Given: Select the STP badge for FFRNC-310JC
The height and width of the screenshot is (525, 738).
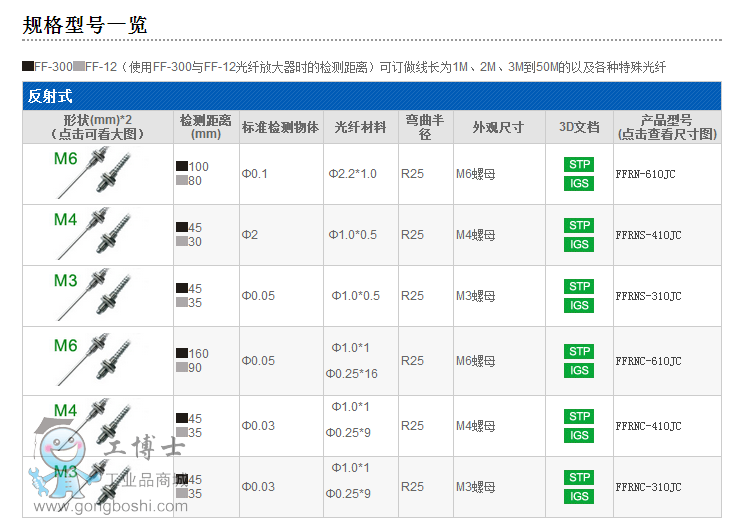Looking at the screenshot, I should click(579, 477).
